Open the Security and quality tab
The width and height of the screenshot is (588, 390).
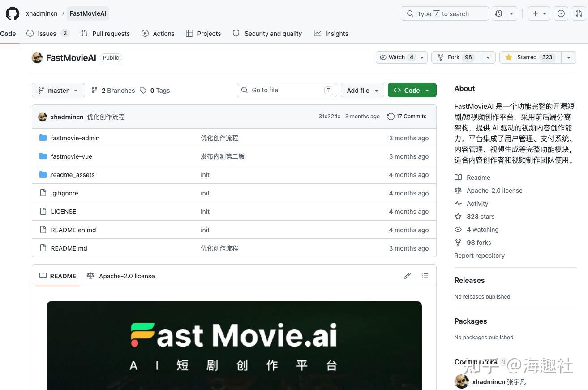(267, 33)
